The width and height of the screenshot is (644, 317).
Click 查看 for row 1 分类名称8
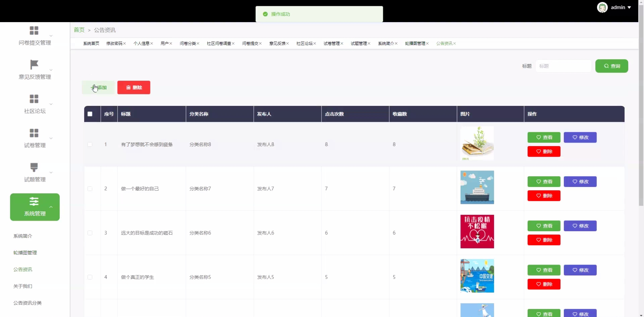point(544,138)
